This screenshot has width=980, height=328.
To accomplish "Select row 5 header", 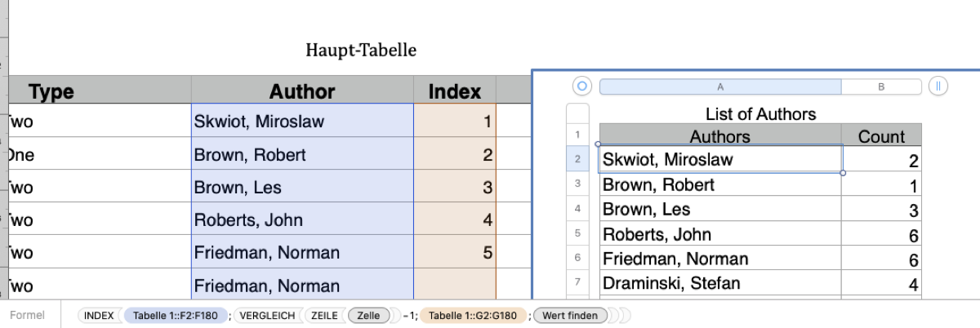I will (577, 233).
